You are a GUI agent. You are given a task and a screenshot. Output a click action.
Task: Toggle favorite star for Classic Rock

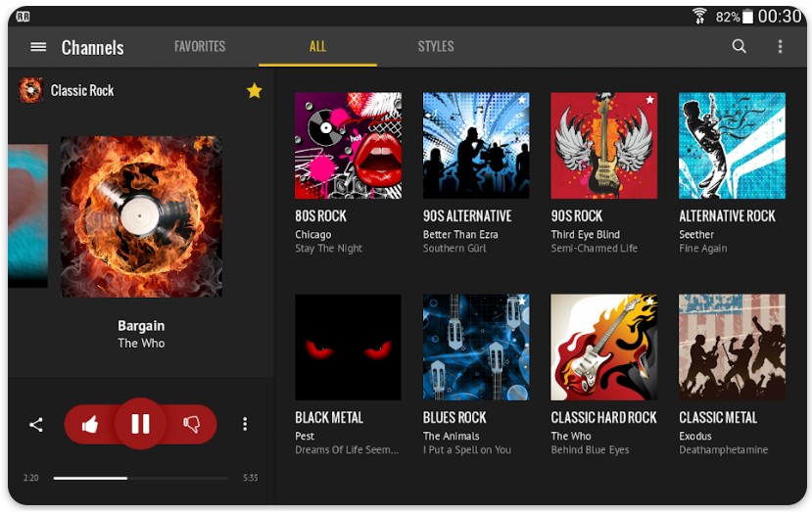tap(255, 91)
